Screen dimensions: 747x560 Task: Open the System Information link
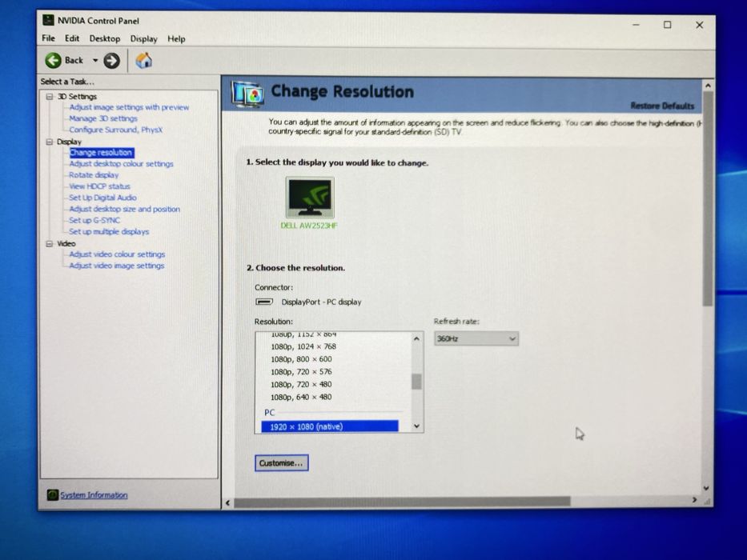tap(94, 494)
